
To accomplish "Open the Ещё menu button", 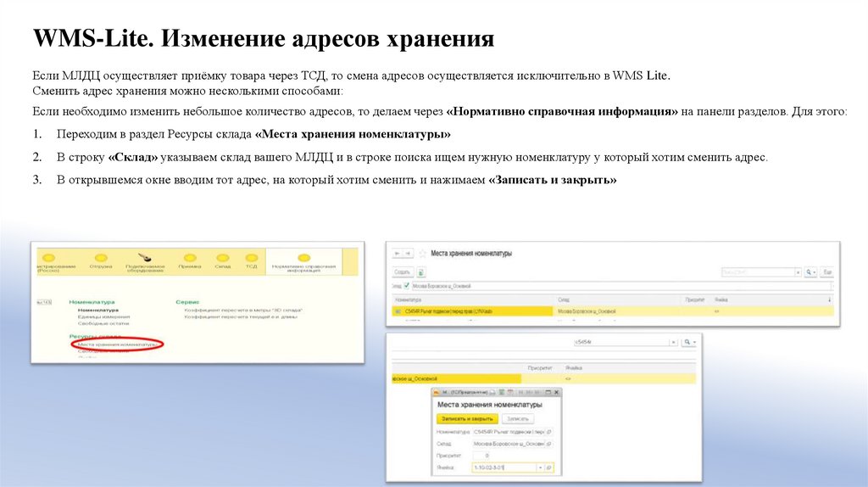I will tap(827, 272).
